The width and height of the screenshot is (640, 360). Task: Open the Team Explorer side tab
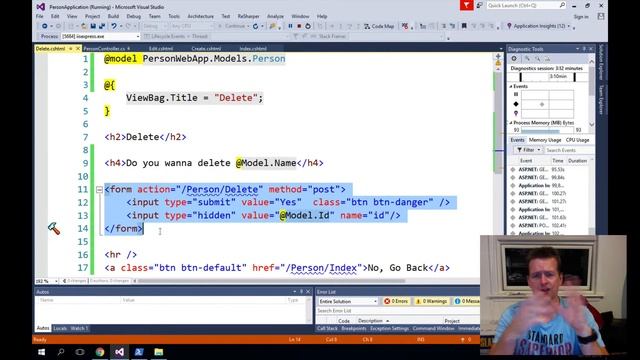601,100
